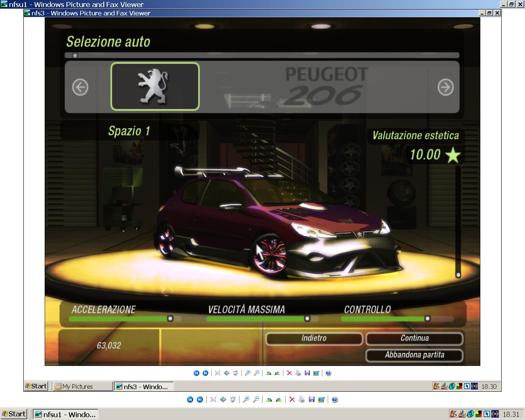Click edit picture icon in nfs3 window toolbar
This screenshot has width=525, height=420.
click(x=316, y=373)
